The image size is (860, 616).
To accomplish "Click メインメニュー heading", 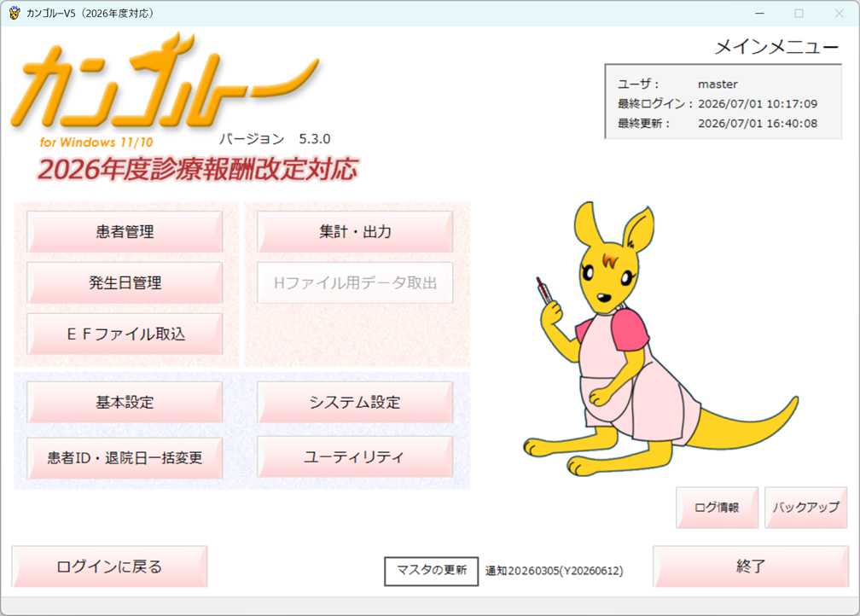I will tap(776, 47).
